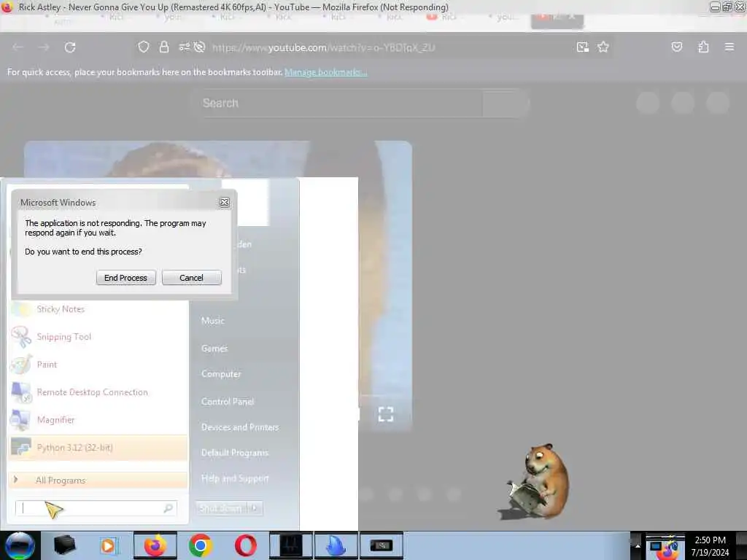Open Devices and Printers
747x560 pixels.
coord(239,427)
